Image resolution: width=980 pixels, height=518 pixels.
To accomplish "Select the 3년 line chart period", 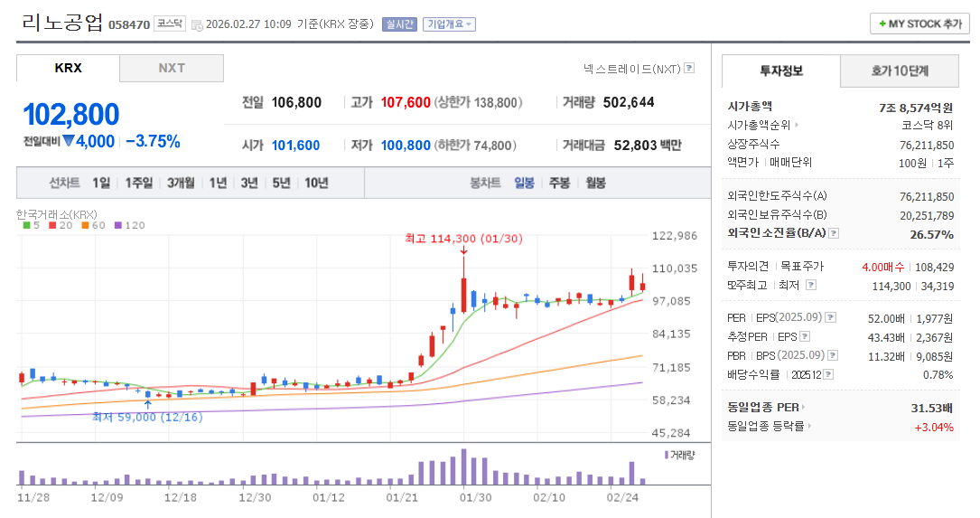I will (x=249, y=183).
